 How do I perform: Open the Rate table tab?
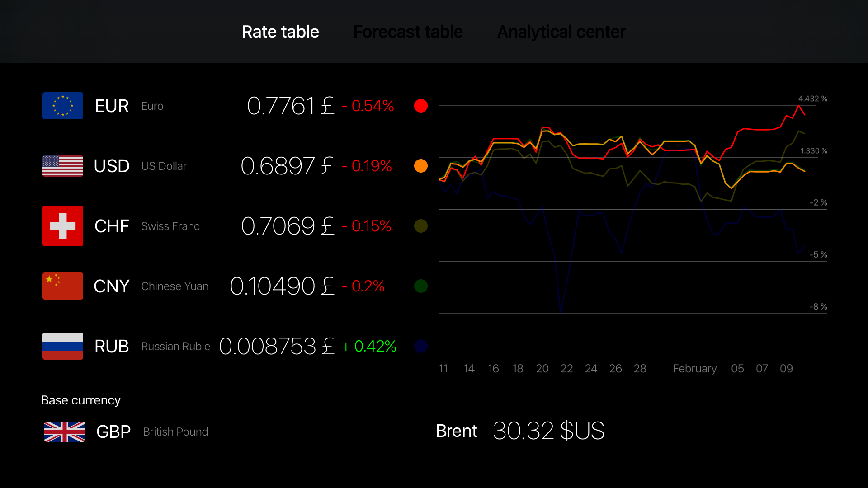pos(280,32)
